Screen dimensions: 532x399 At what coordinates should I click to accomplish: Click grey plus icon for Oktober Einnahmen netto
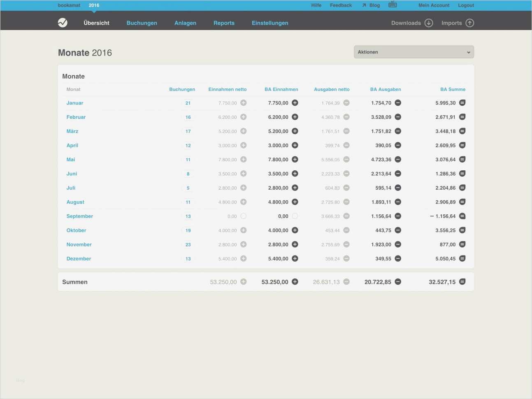(244, 230)
